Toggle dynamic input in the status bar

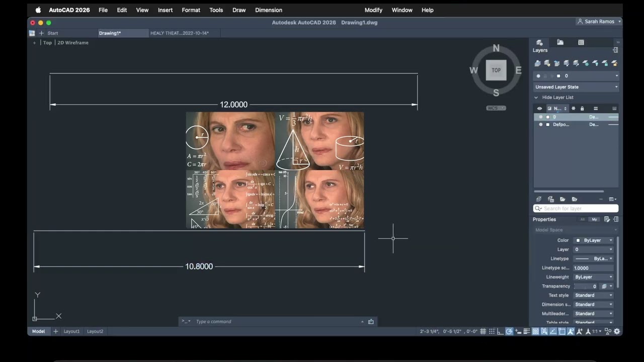518,331
